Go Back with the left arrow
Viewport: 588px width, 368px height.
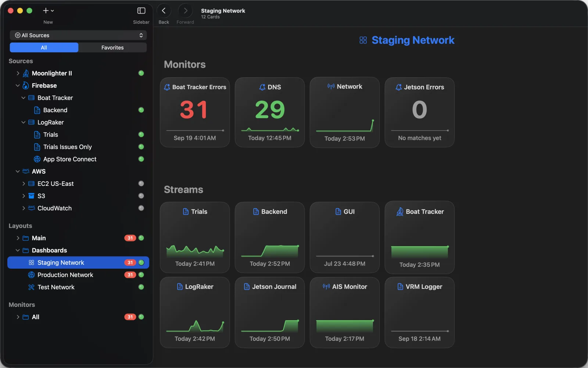pyautogui.click(x=164, y=11)
